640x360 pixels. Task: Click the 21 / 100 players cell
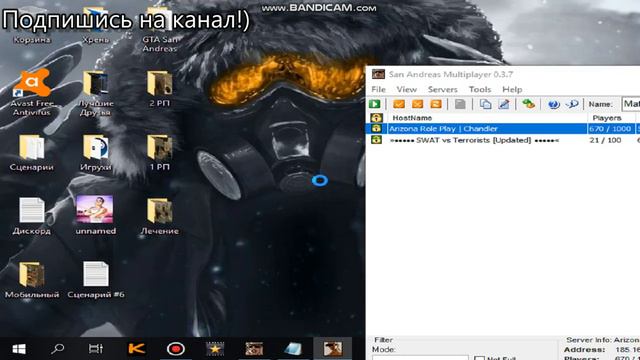605,140
